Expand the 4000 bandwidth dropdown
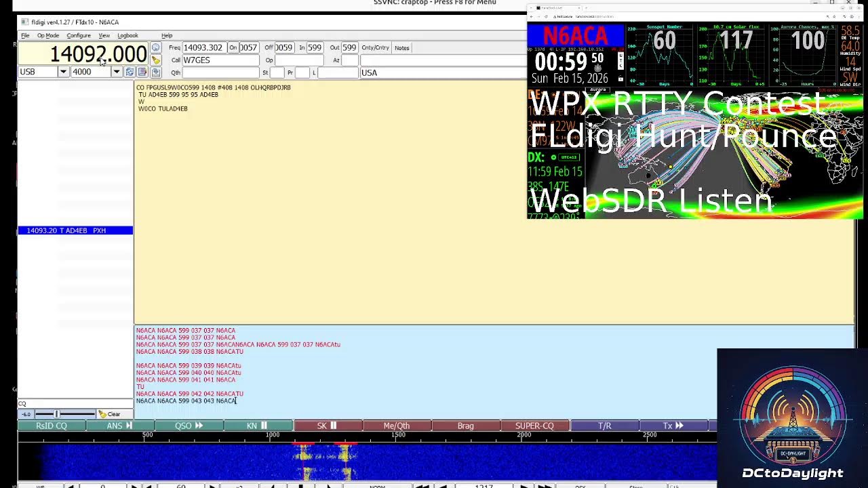 (x=117, y=72)
